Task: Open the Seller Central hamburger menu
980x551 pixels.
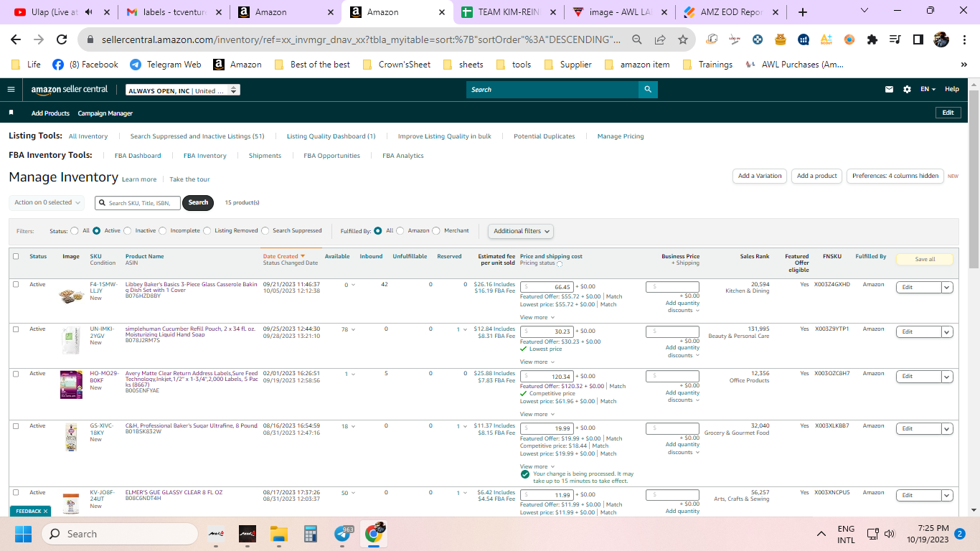Action: (x=11, y=90)
